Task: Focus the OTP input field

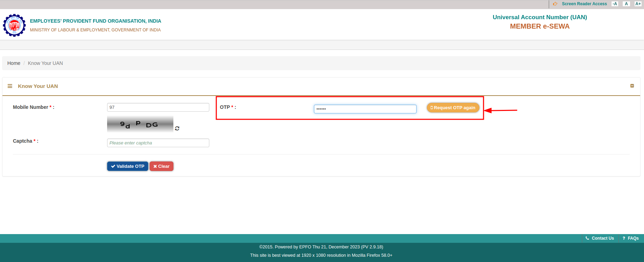Action: coord(365,109)
